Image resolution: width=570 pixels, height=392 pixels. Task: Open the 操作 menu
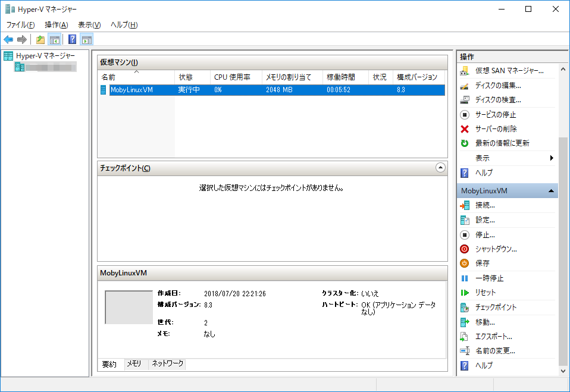point(57,25)
